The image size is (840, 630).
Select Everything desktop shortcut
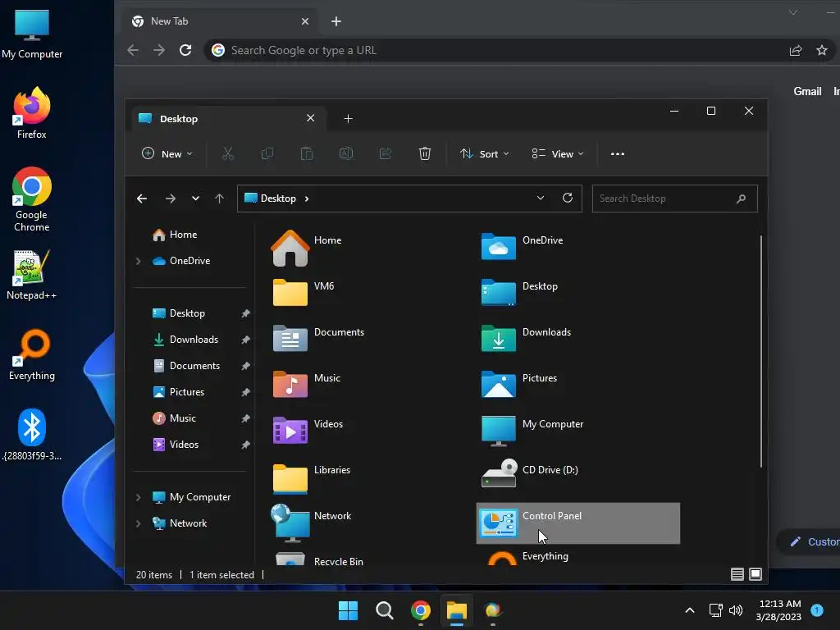[x=32, y=355]
